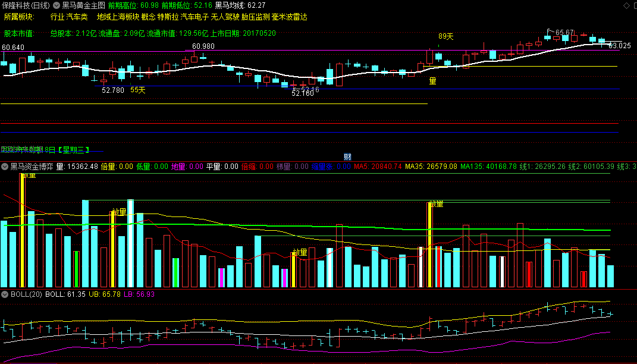Click the 52.780 low price label
The width and height of the screenshot is (637, 364).
113,90
